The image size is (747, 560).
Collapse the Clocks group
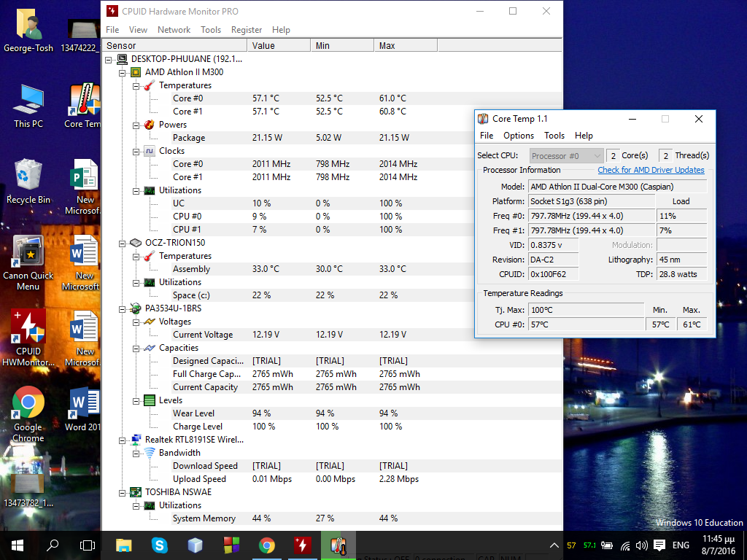click(x=136, y=152)
